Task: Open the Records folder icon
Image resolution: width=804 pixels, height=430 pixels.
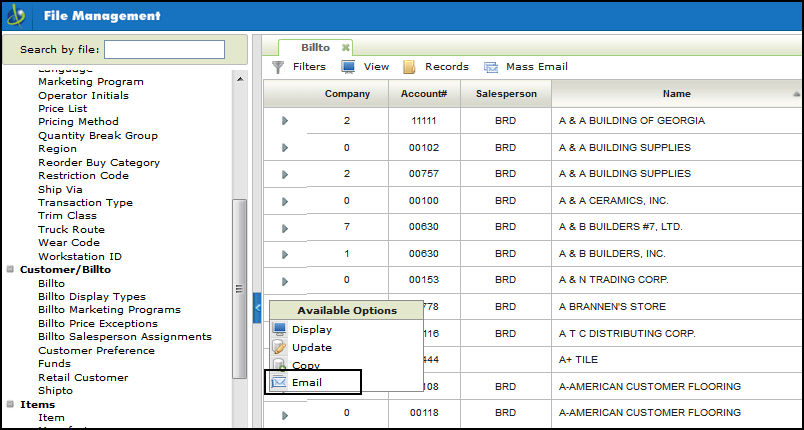Action: click(409, 67)
